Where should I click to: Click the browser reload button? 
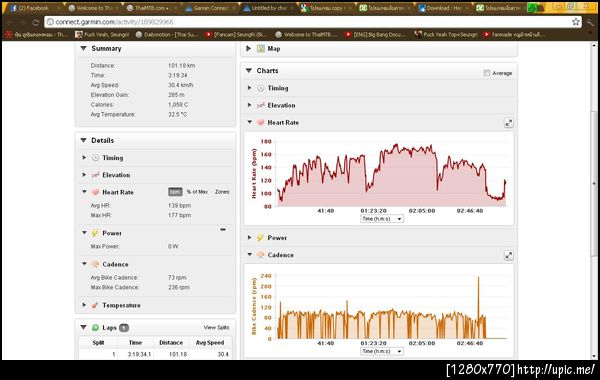pyautogui.click(x=36, y=22)
